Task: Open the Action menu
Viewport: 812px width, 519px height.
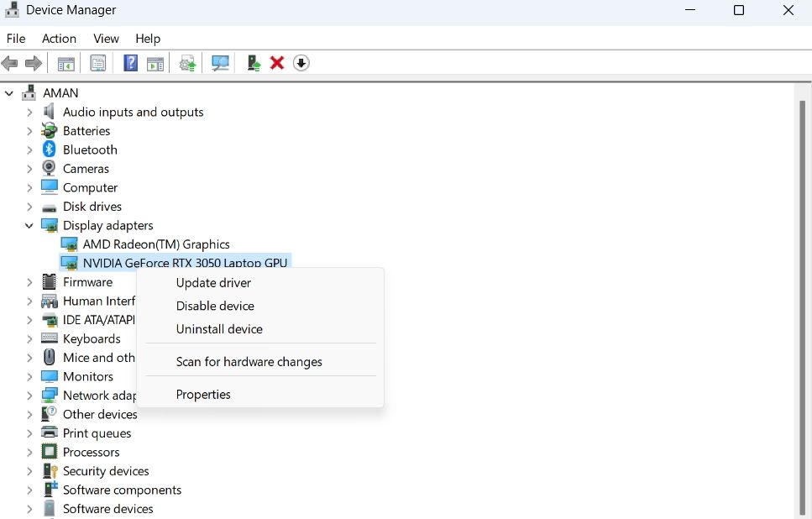Action: pyautogui.click(x=59, y=39)
